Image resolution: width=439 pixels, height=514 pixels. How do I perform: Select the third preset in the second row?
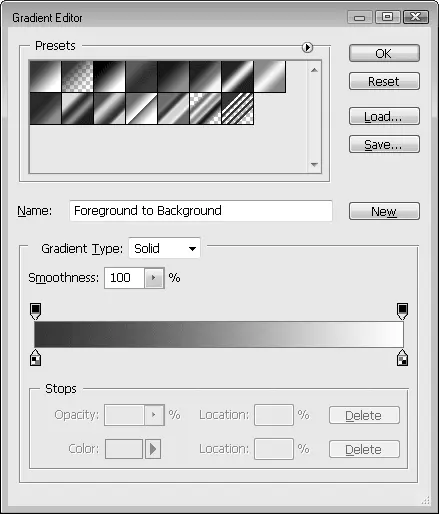click(x=109, y=108)
